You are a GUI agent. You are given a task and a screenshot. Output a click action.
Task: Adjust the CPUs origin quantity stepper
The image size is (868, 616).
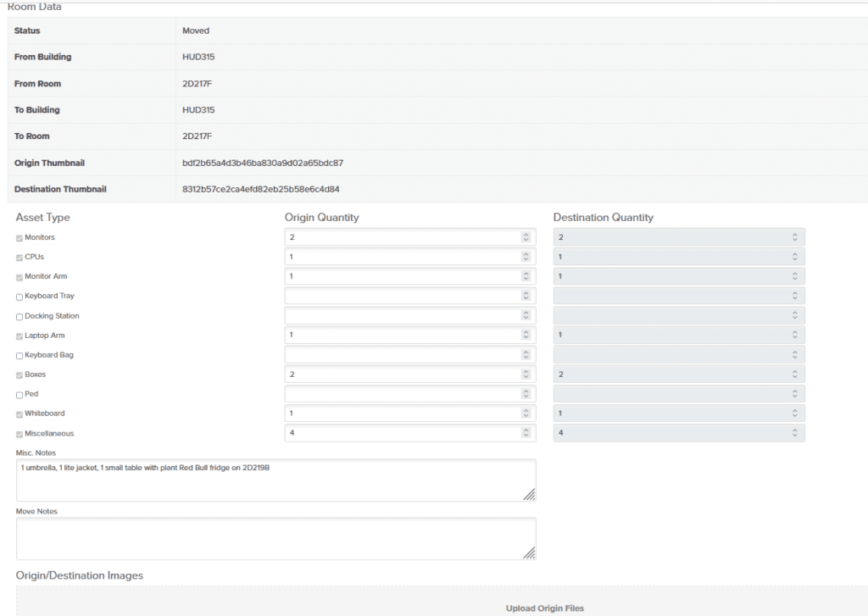526,257
